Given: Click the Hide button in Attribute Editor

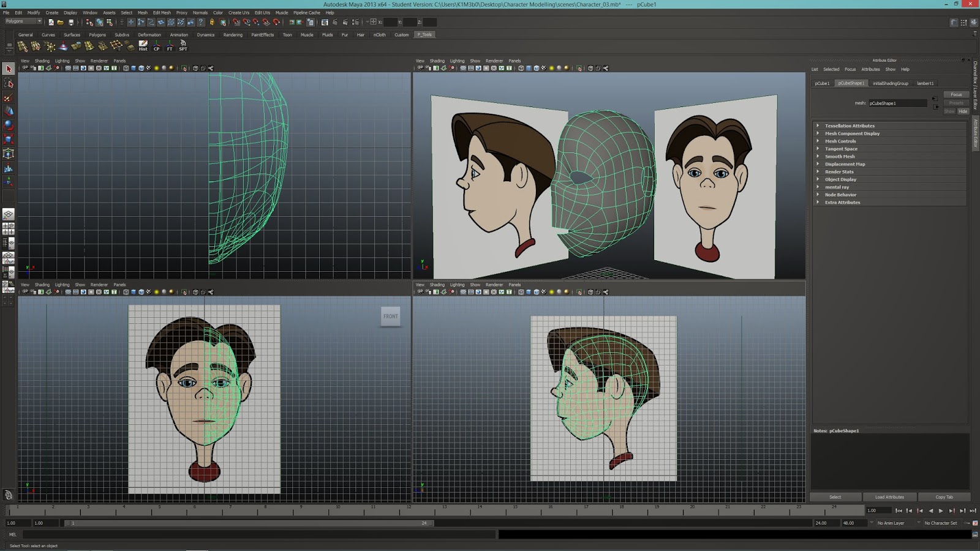Looking at the screenshot, I should coord(963,111).
